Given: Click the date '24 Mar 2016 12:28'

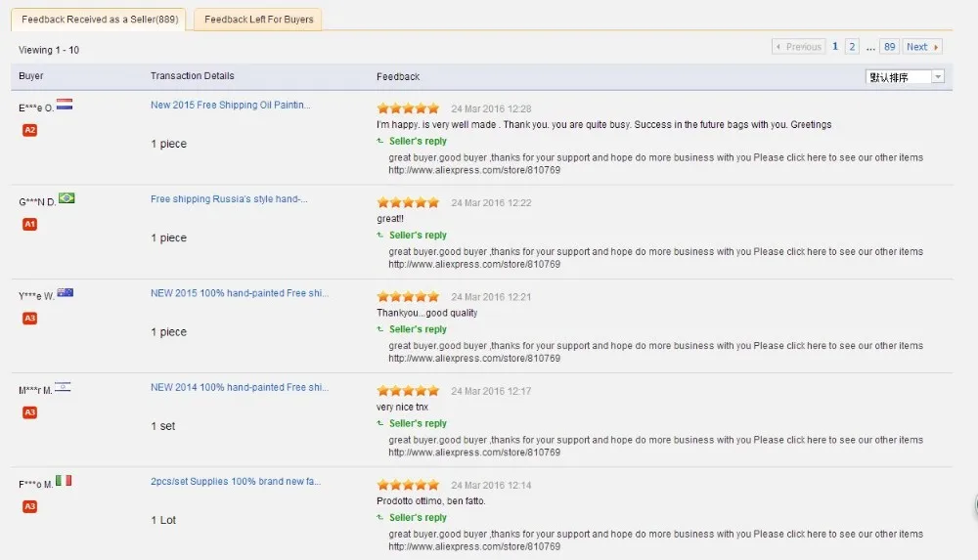Looking at the screenshot, I should (x=492, y=108).
